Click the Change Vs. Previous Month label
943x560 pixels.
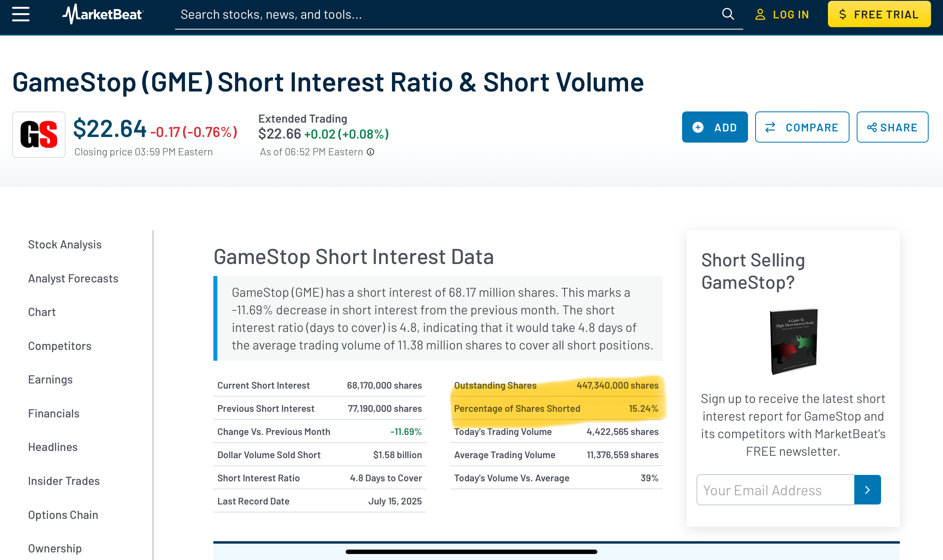tap(274, 432)
